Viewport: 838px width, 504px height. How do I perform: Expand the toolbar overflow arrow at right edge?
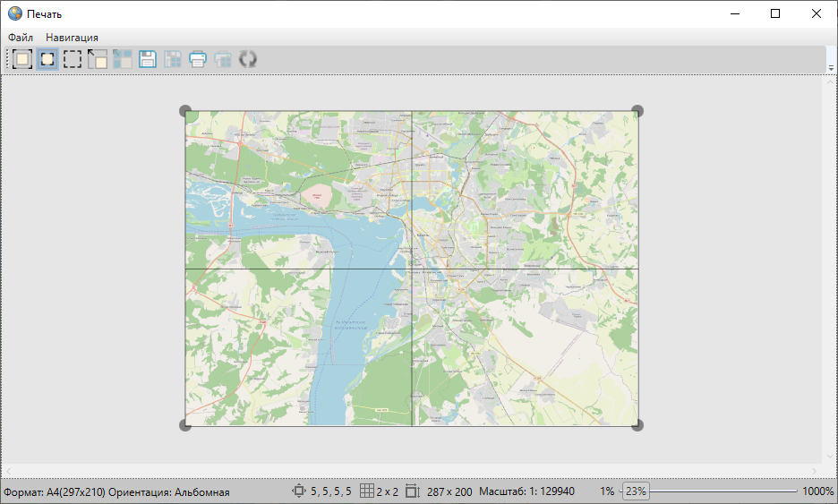(830, 67)
